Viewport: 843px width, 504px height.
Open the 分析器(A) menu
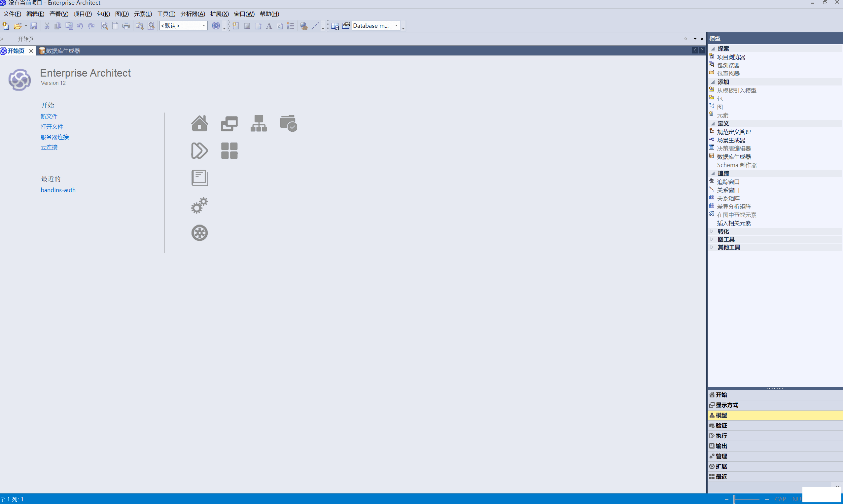tap(193, 14)
